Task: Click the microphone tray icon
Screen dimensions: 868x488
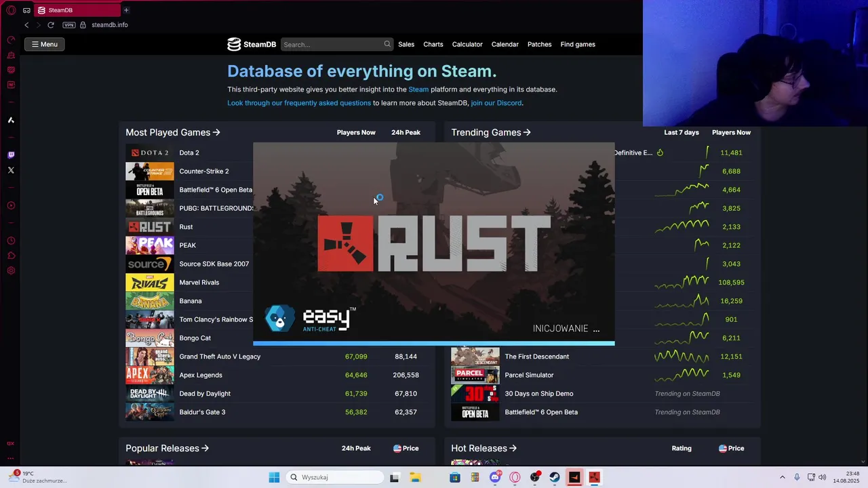Action: (797, 477)
